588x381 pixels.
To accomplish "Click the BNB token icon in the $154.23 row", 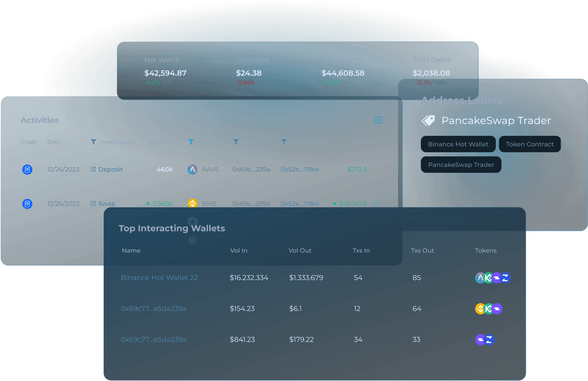I will tap(480, 309).
